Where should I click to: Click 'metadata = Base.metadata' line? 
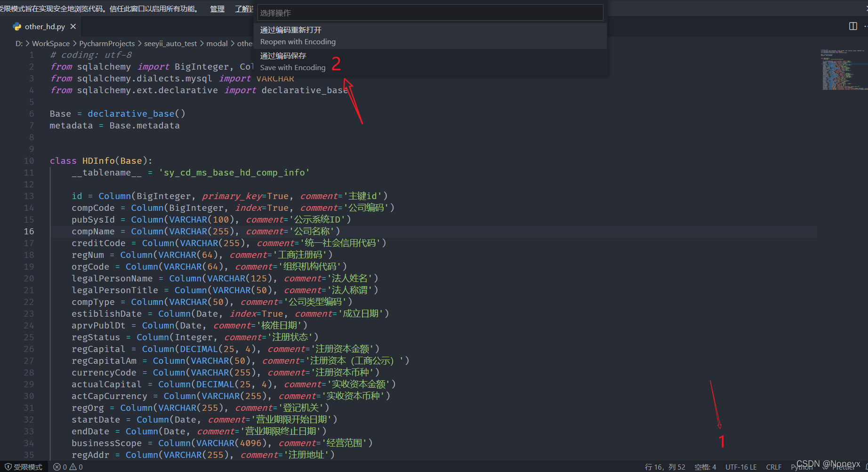click(115, 125)
